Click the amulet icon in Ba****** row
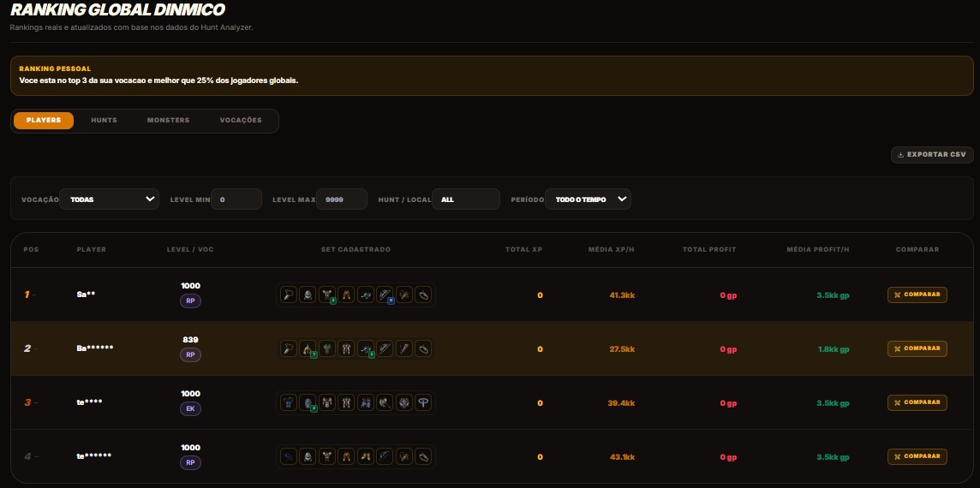The height and width of the screenshot is (488, 980). [x=288, y=348]
